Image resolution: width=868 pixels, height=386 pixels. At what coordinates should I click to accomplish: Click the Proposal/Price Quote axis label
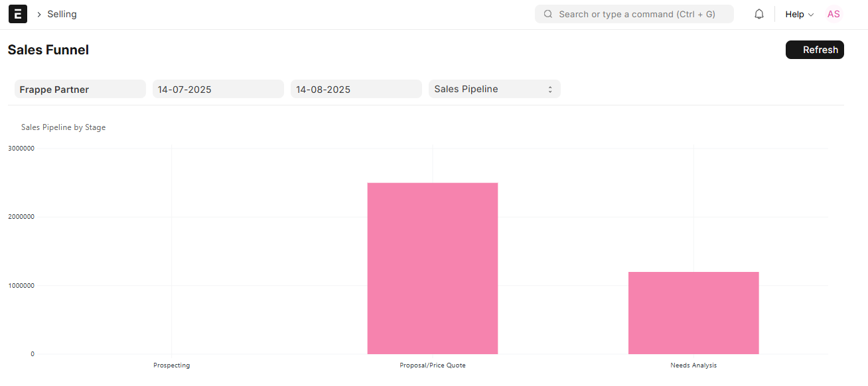click(x=433, y=365)
